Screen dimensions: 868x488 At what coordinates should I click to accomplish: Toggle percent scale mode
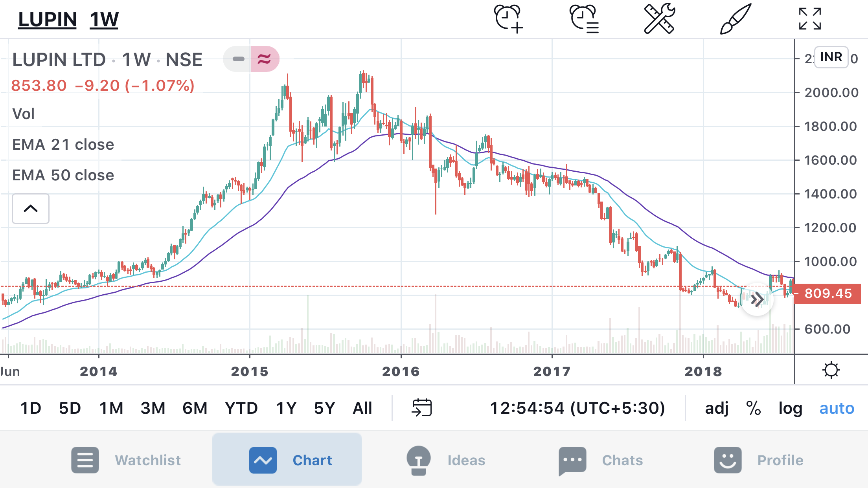click(x=753, y=408)
